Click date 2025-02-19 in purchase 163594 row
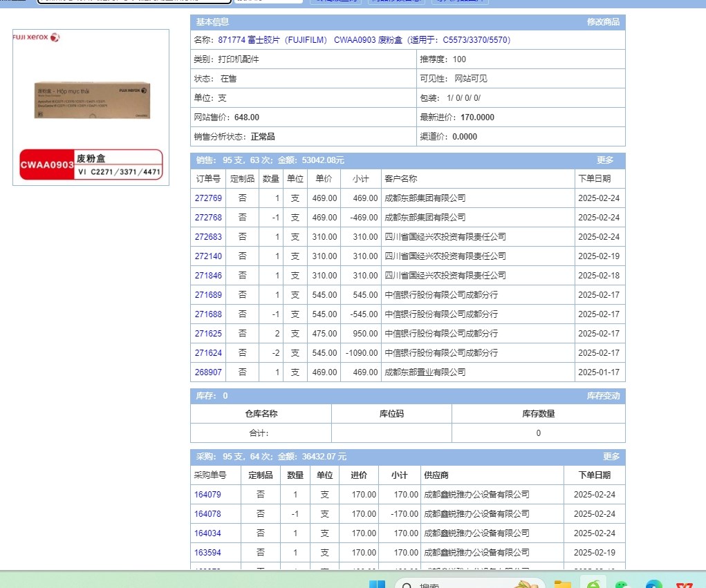 click(x=595, y=553)
